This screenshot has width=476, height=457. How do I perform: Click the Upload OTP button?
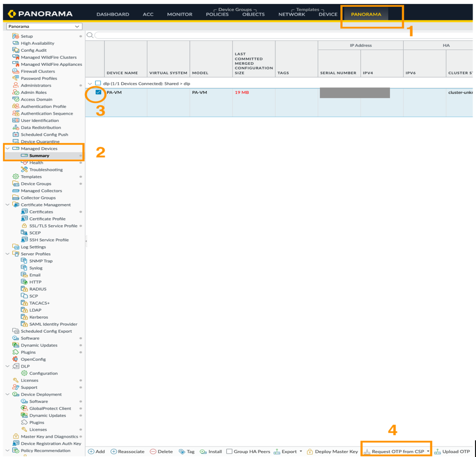click(452, 452)
